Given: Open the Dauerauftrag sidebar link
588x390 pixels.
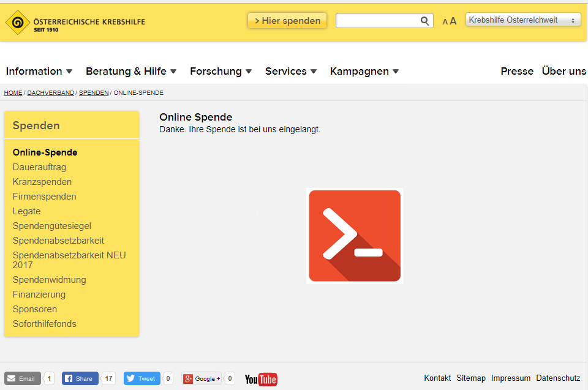Looking at the screenshot, I should coord(39,167).
